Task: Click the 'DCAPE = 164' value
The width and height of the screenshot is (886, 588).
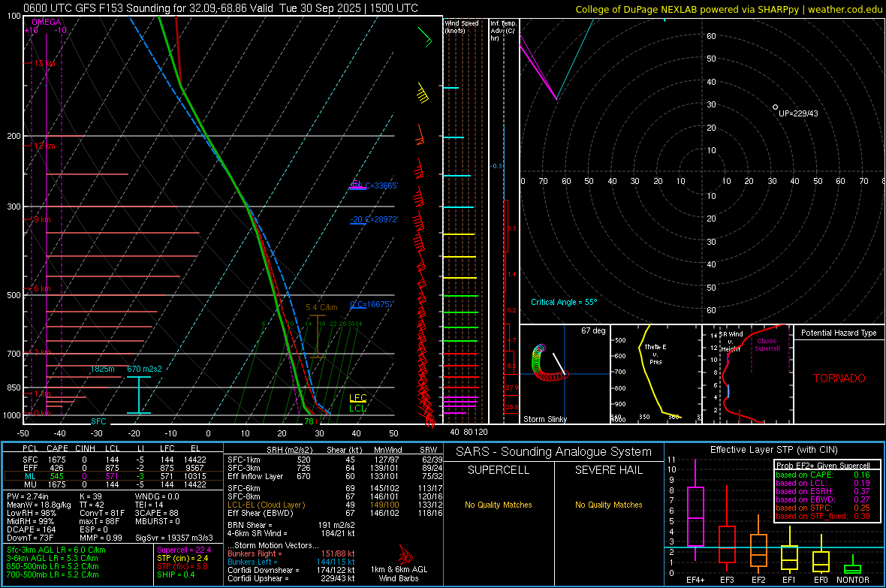Action: click(31, 529)
